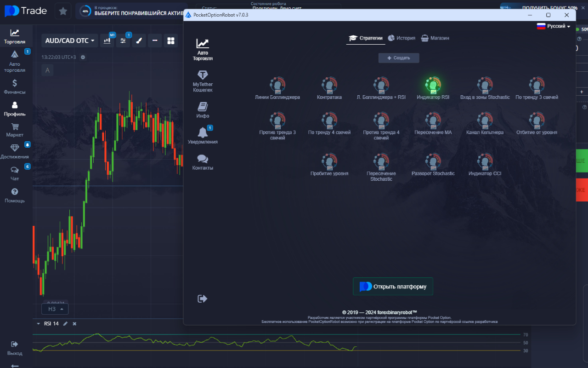Image resolution: width=588 pixels, height=368 pixels.
Task: Switch to the Магазин tab
Action: click(435, 38)
